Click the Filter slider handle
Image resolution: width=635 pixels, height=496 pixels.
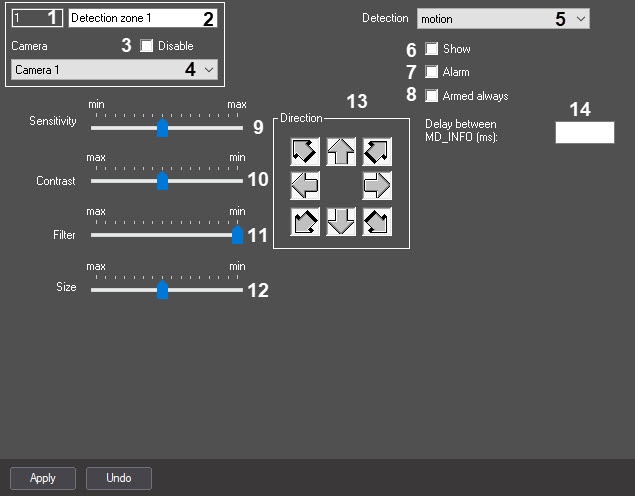[x=238, y=235]
